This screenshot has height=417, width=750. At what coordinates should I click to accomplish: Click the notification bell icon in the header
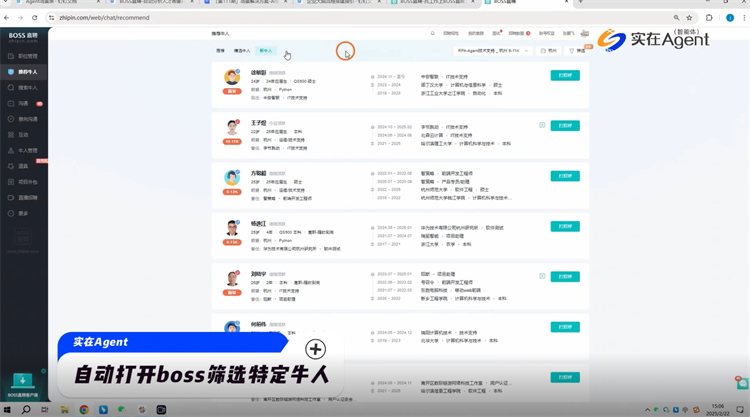(x=432, y=33)
